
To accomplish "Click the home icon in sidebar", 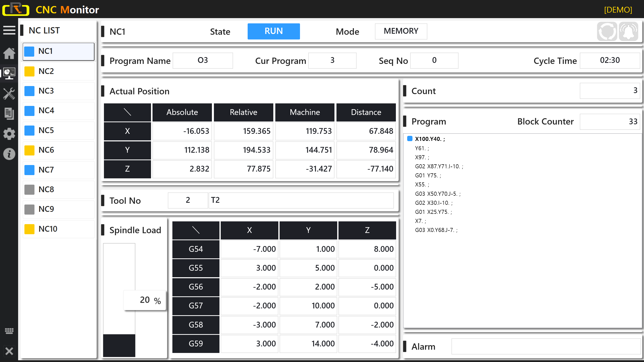I will point(9,53).
